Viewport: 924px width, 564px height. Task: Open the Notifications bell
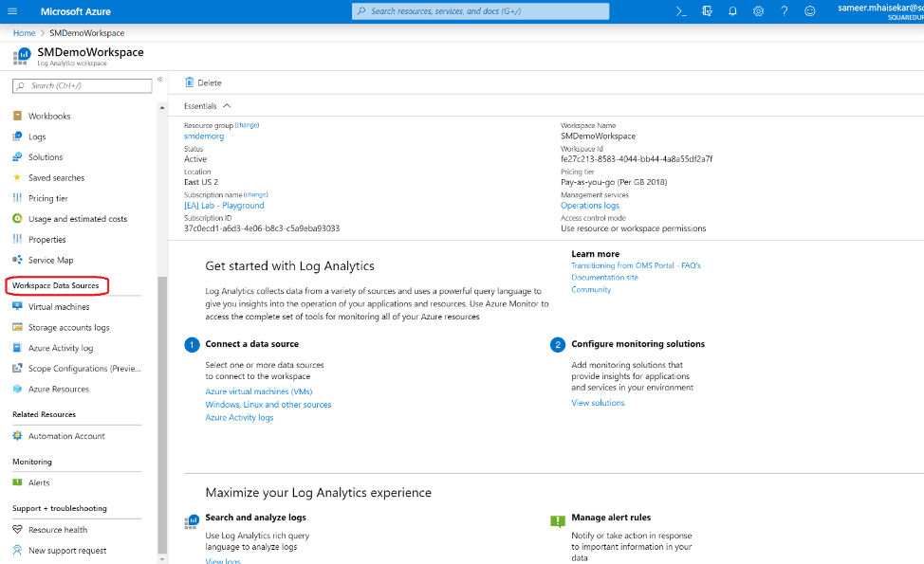(732, 11)
